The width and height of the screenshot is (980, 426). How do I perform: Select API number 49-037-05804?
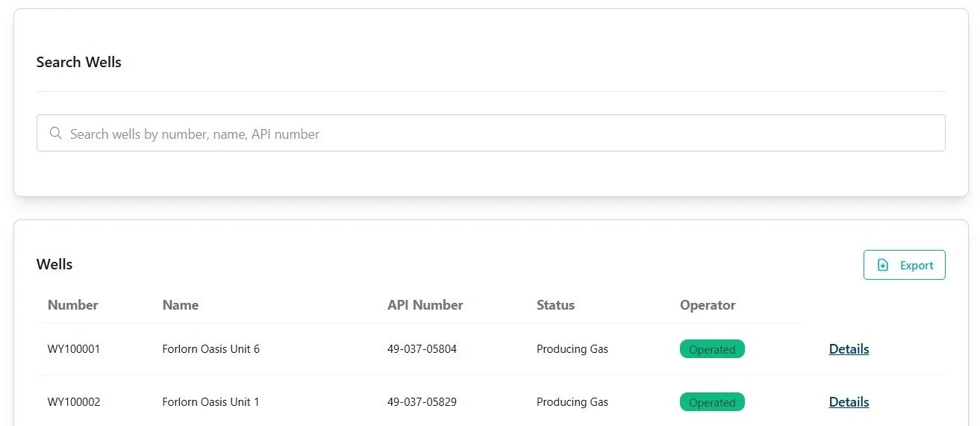pyautogui.click(x=422, y=349)
